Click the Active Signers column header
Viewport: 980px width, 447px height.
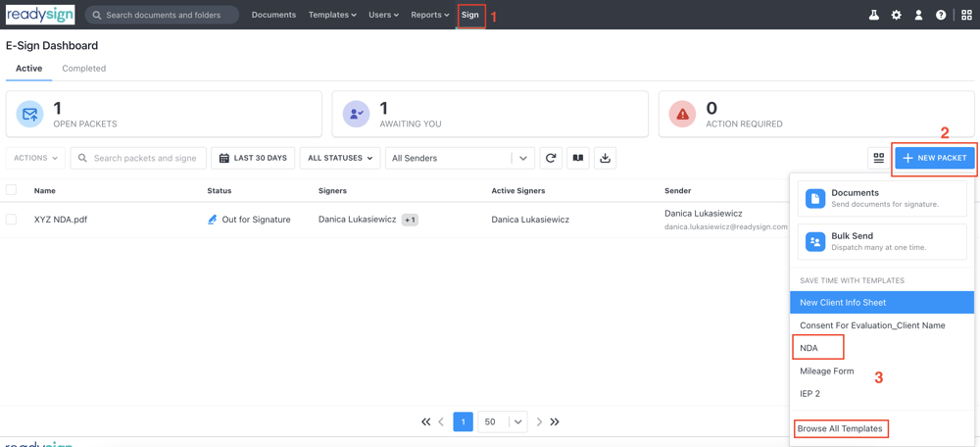[518, 190]
